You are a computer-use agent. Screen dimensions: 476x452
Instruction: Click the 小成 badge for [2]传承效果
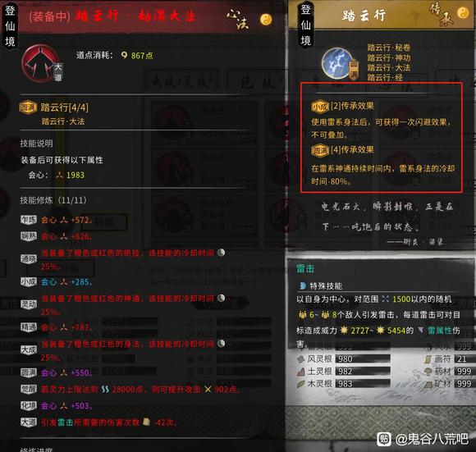click(x=320, y=107)
